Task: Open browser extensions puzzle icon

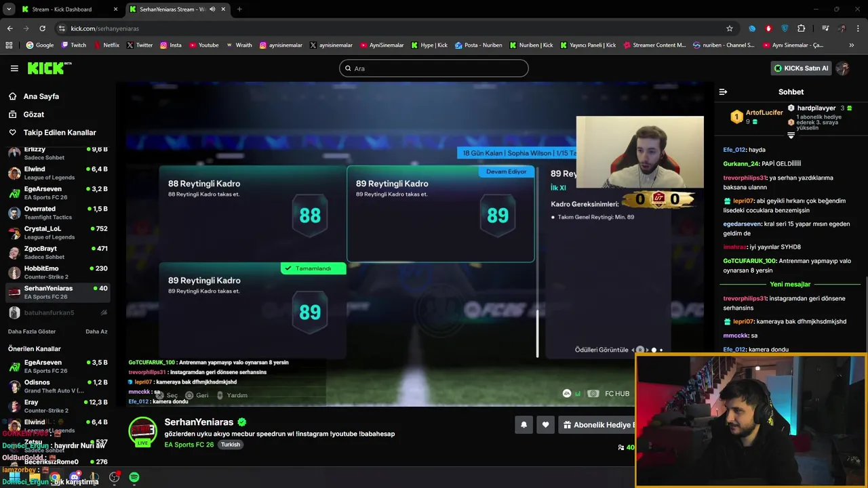Action: click(802, 28)
